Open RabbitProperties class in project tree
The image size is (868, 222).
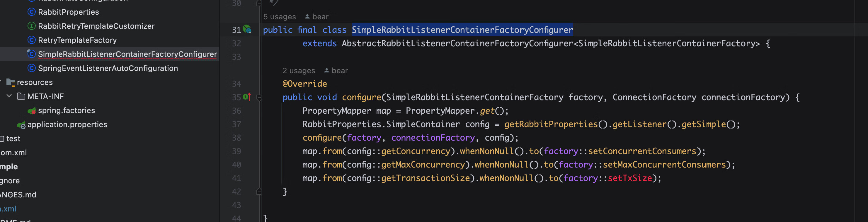(68, 12)
